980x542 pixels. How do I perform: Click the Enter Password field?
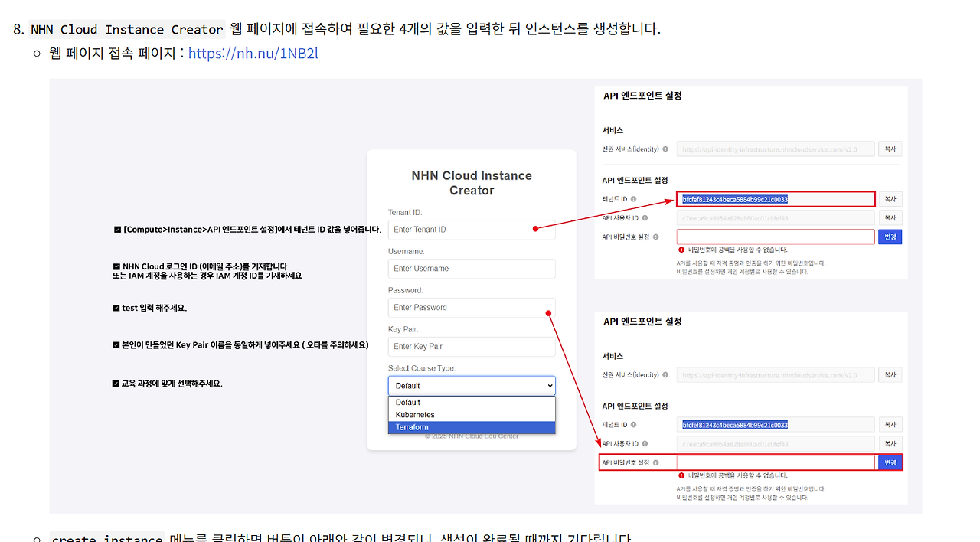pos(472,308)
